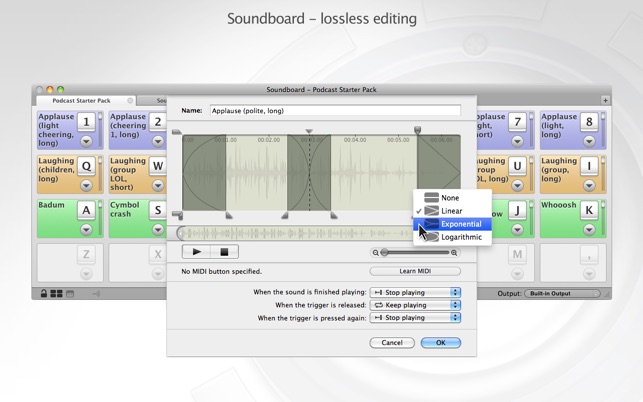Click the Q key cap on Laughing children pad
643x402 pixels.
click(x=87, y=166)
